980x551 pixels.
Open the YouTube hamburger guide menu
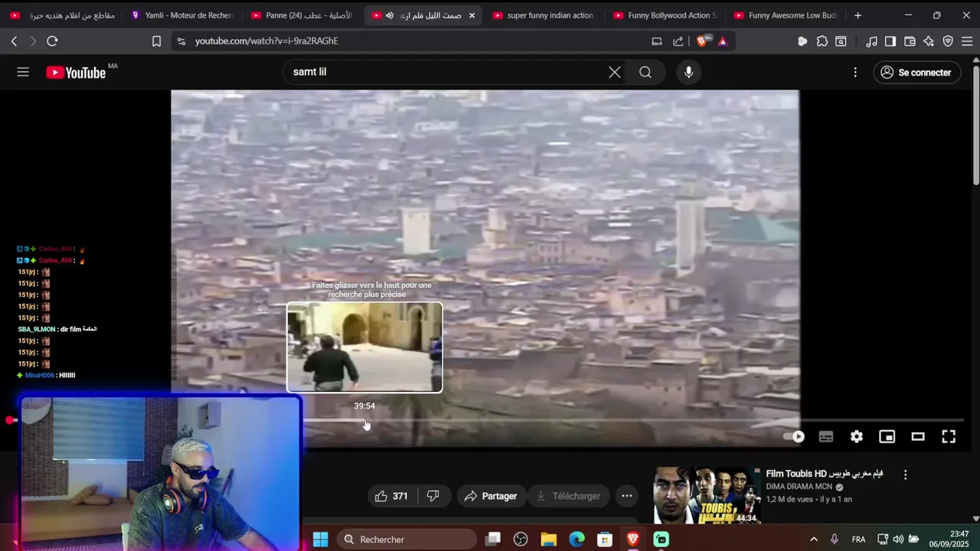point(23,72)
